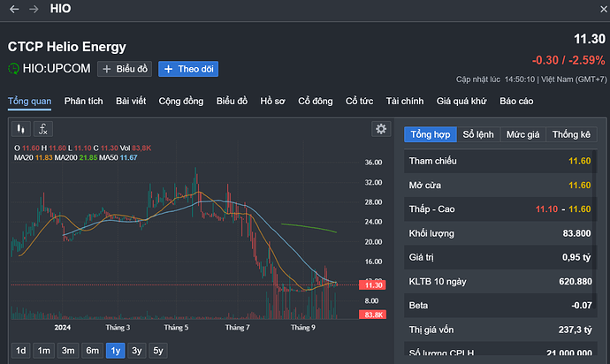This screenshot has height=364, width=610.
Task: Click the 2024 label on time axis
Action: click(x=62, y=328)
